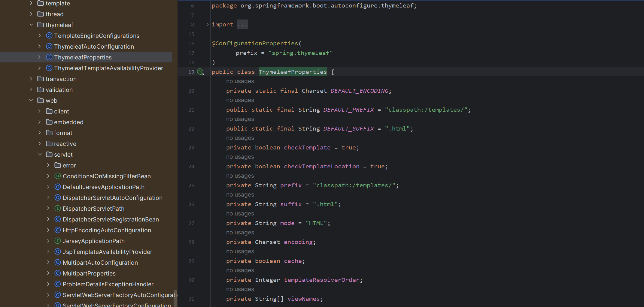The width and height of the screenshot is (644, 307).
Task: Click the ThymeleafProperties class icon
Action: [x=49, y=57]
